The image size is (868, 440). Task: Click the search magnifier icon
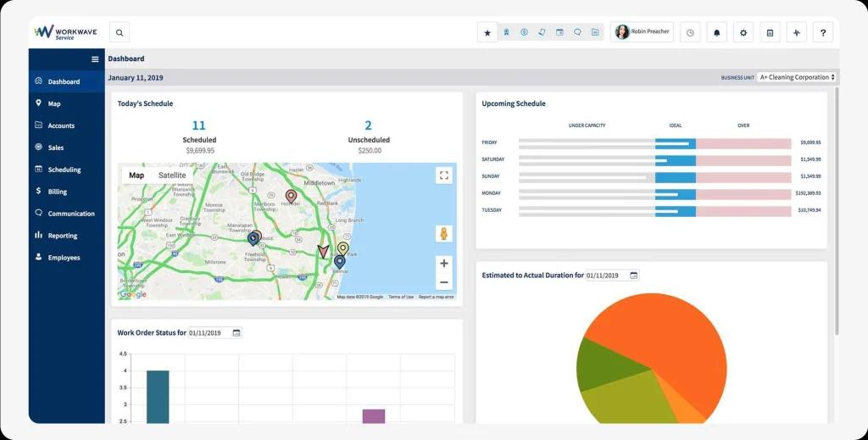120,33
